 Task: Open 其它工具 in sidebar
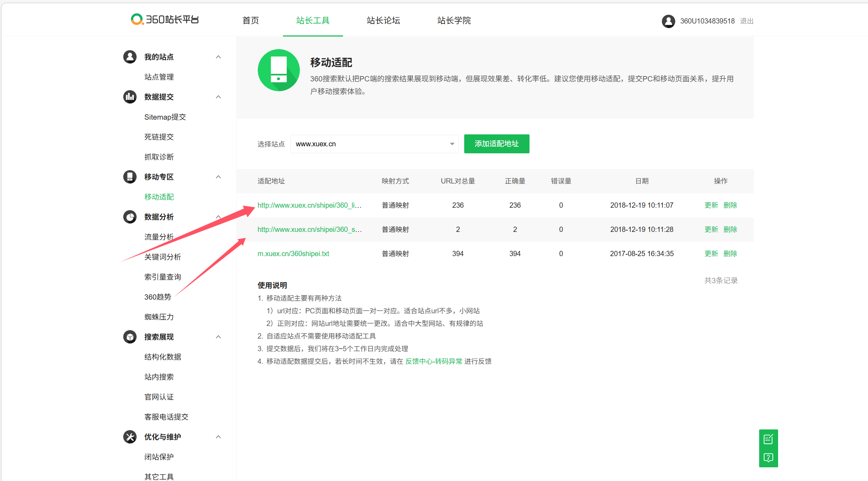[x=159, y=477]
